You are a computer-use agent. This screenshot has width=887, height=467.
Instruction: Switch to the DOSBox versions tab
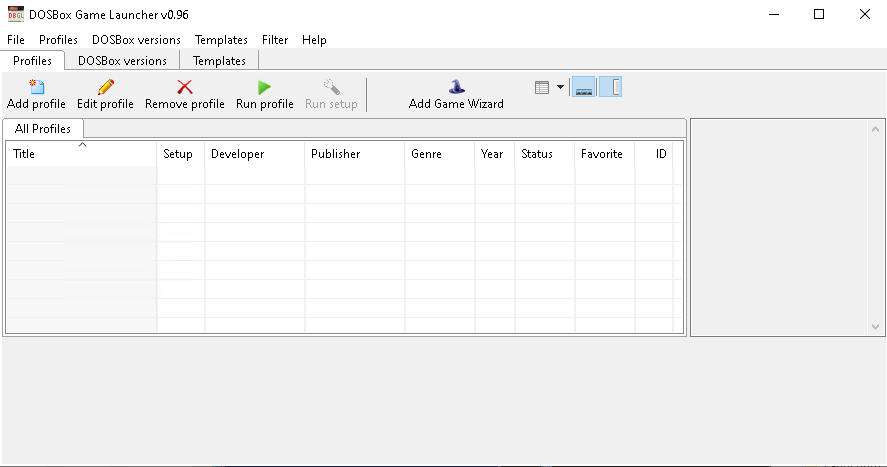[x=122, y=61]
